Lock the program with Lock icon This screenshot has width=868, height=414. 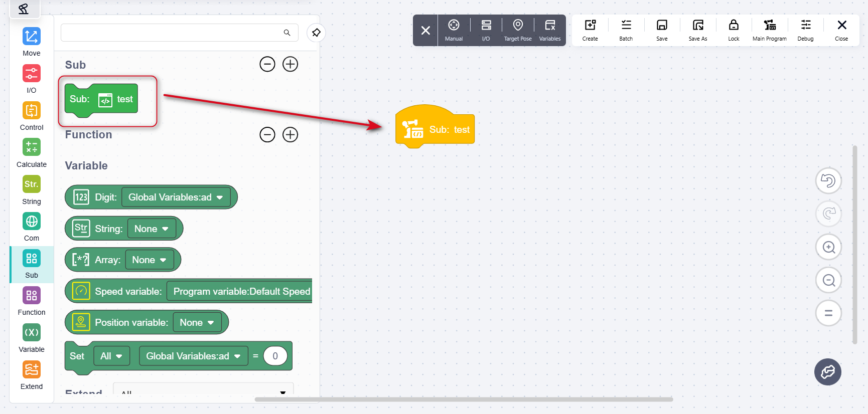pos(734,31)
